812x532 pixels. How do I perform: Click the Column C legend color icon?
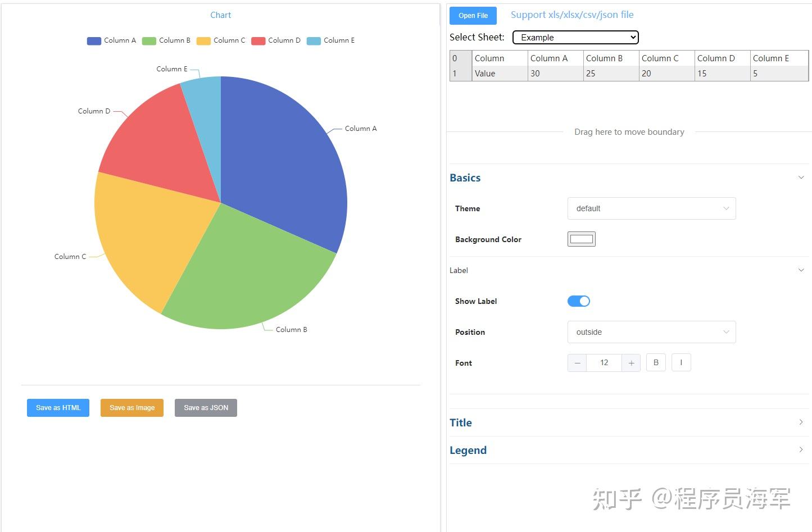click(203, 41)
